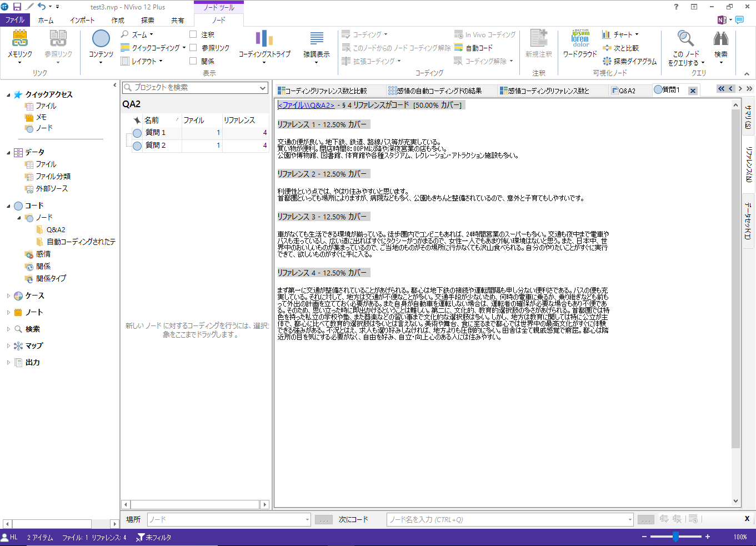The width and height of the screenshot is (756, 546).
Task: Open 探索ダイアグラム explore diagram
Action: point(629,61)
